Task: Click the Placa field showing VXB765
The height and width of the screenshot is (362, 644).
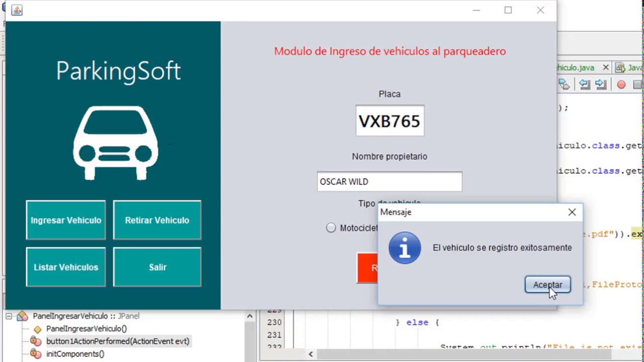Action: 389,121
